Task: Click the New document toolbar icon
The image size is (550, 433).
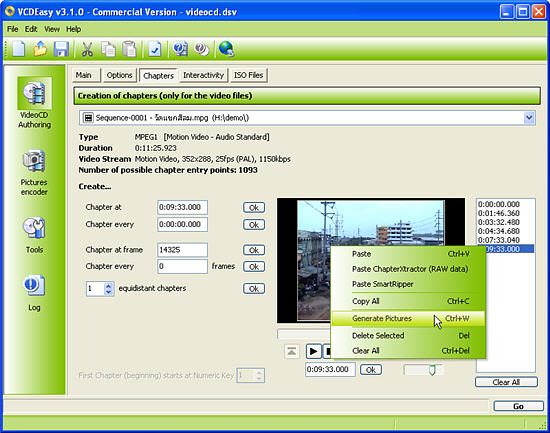Action: click(x=19, y=49)
